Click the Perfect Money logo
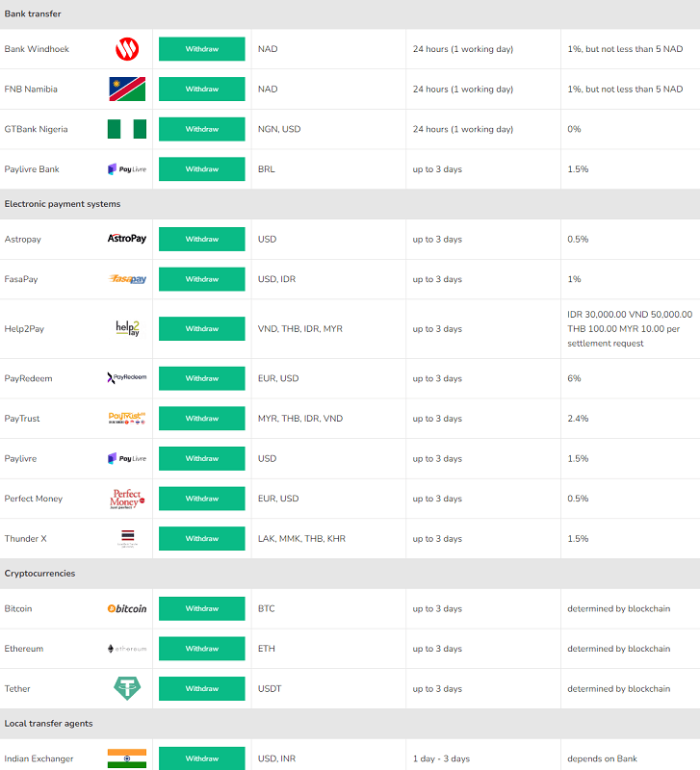Screen dimensions: 700x770 click(127, 499)
